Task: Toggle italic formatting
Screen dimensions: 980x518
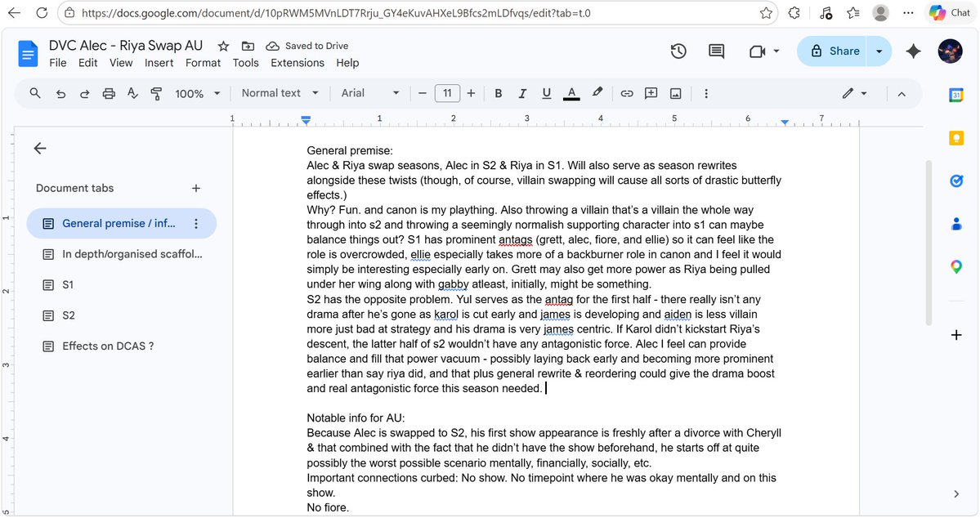Action: [521, 94]
